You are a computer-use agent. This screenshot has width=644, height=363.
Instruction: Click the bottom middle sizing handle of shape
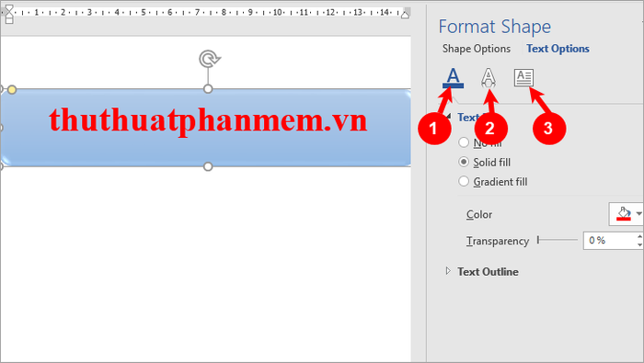[208, 166]
